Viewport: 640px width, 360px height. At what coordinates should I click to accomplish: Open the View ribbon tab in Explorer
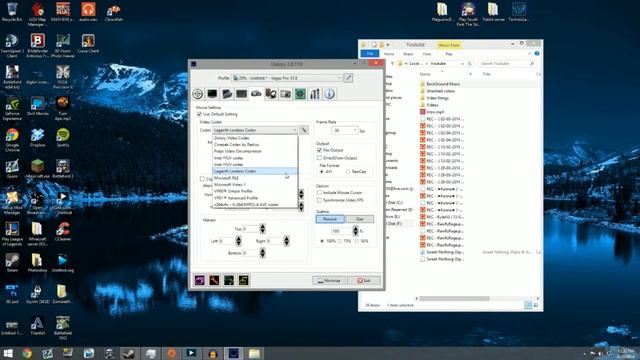tap(427, 54)
